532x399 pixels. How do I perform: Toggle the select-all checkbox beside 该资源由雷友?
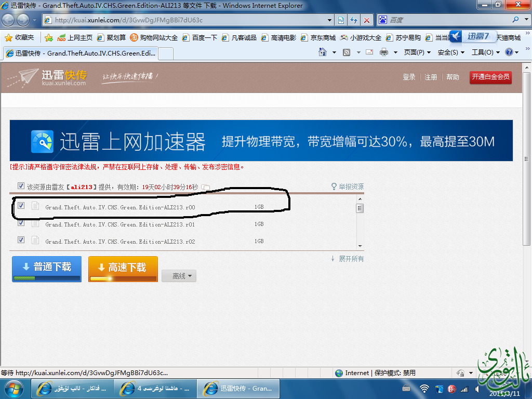click(x=21, y=186)
